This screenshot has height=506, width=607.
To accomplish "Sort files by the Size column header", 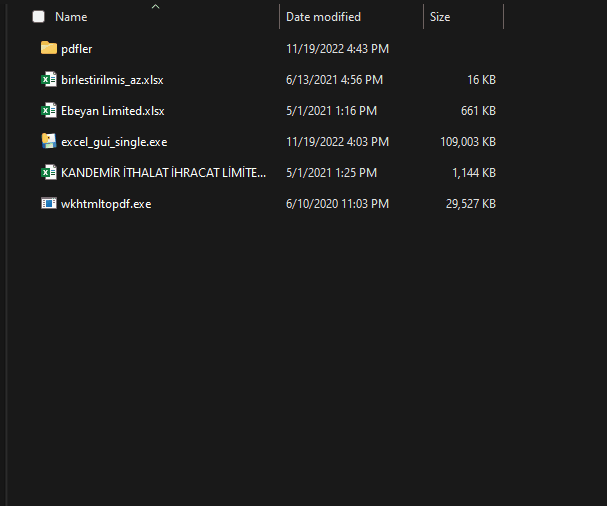I will pyautogui.click(x=440, y=17).
